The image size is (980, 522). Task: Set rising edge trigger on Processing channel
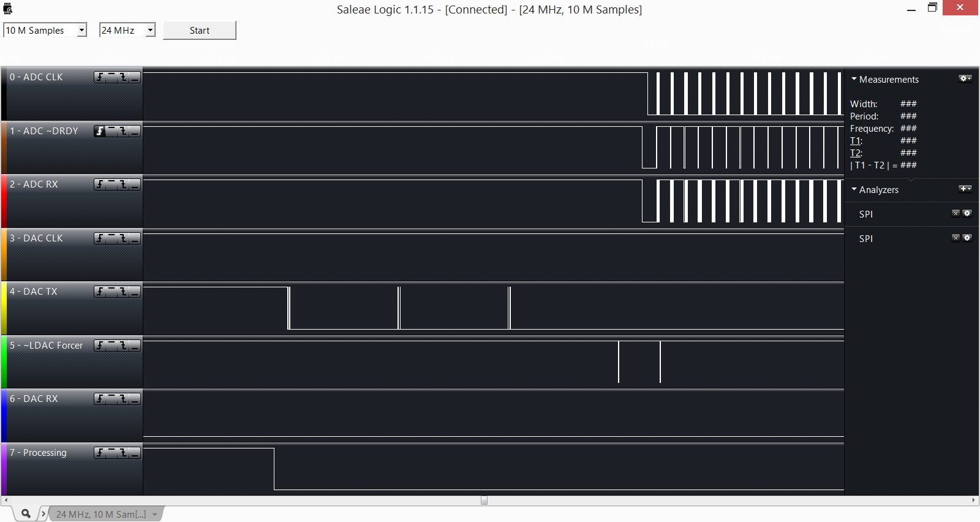100,453
